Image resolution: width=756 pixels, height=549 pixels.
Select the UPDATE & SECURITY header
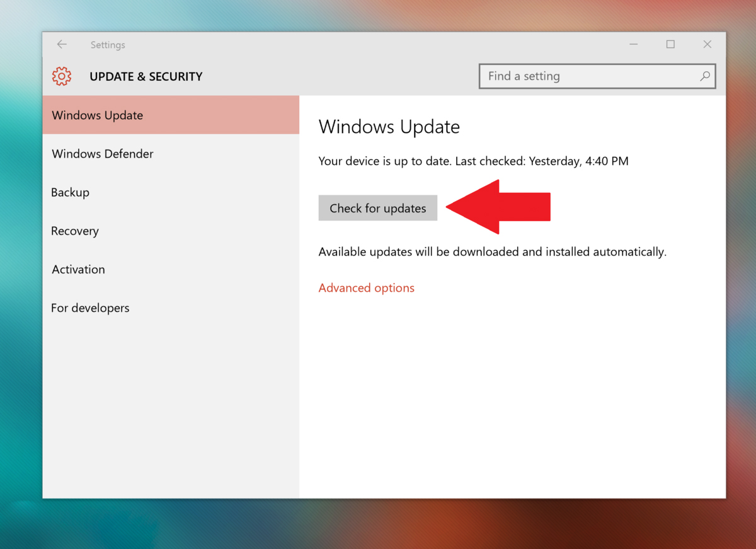click(x=146, y=76)
